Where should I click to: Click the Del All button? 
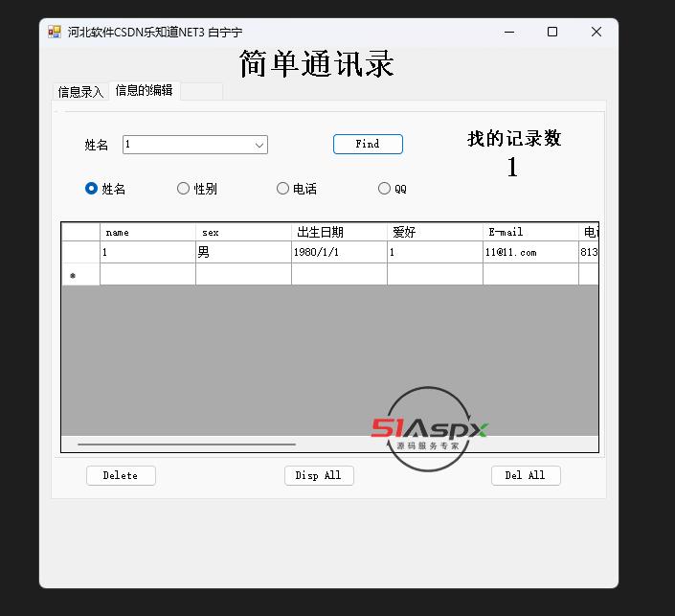(x=526, y=475)
